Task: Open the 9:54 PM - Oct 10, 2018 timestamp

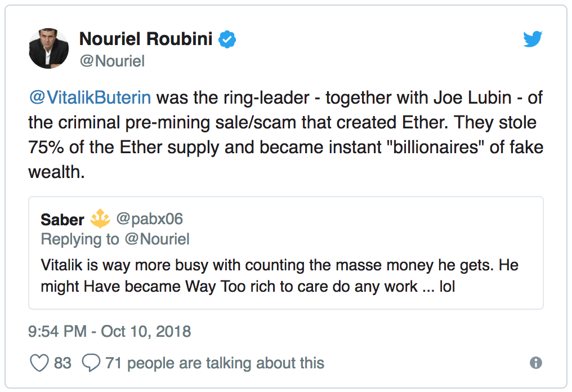Action: [110, 331]
